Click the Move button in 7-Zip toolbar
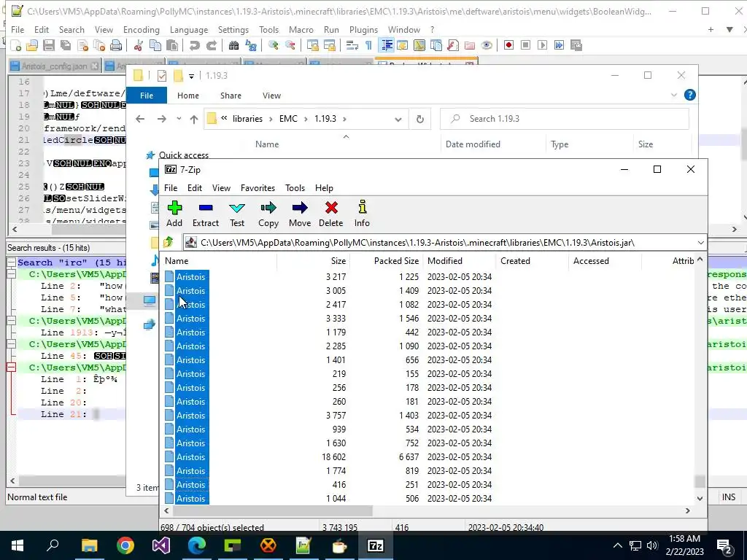Screen dimensions: 747x560 click(x=300, y=214)
